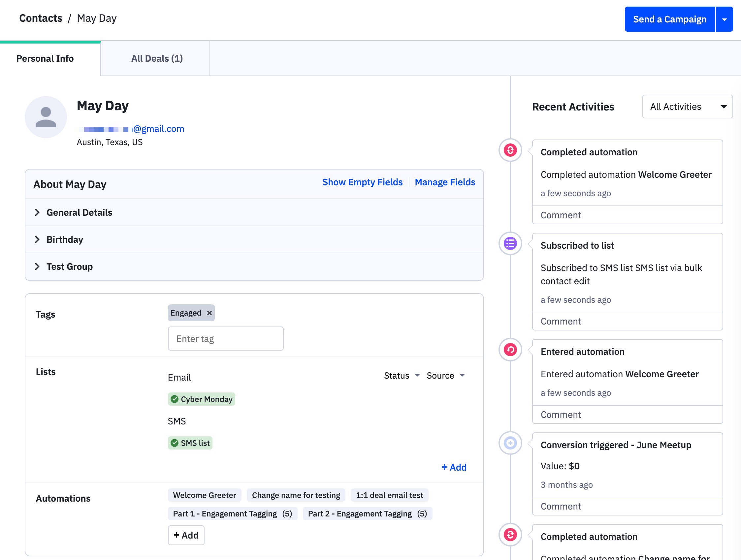Open the Status filter for lists
This screenshot has height=560, width=741.
pos(401,375)
